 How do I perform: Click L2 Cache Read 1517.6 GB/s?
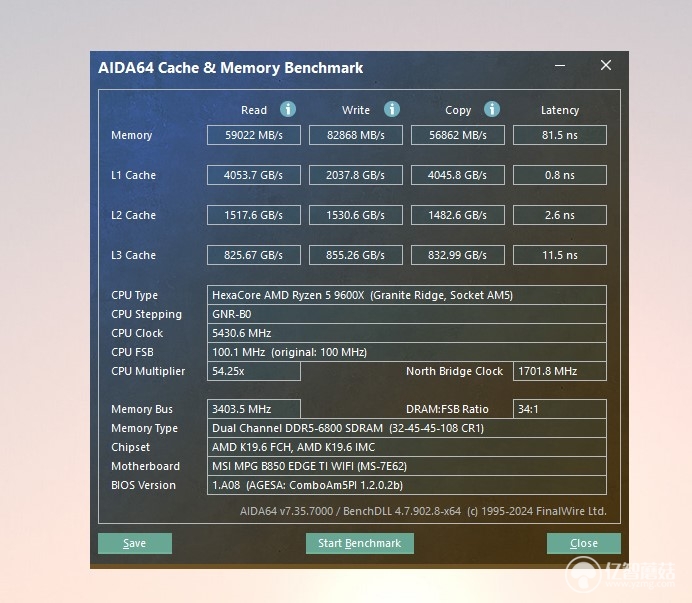click(254, 215)
